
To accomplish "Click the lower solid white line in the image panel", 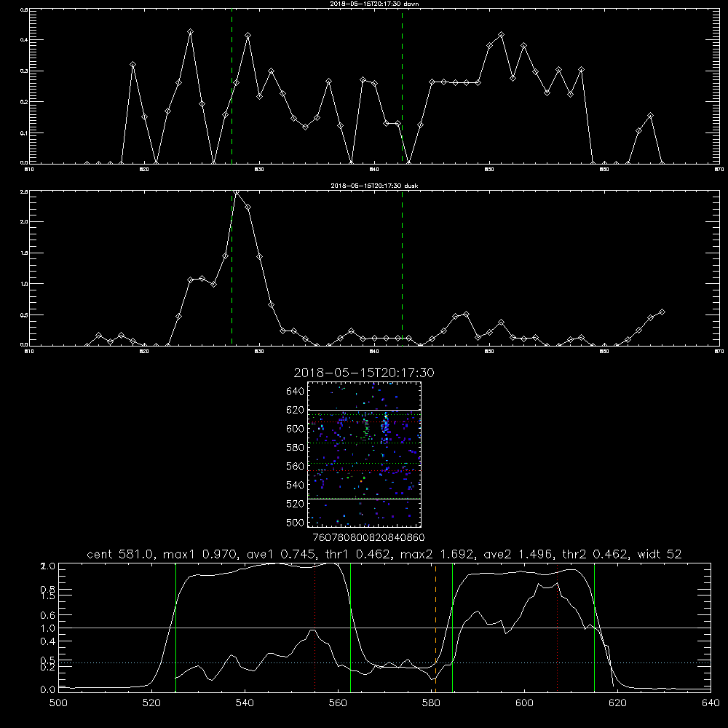I will point(364,499).
